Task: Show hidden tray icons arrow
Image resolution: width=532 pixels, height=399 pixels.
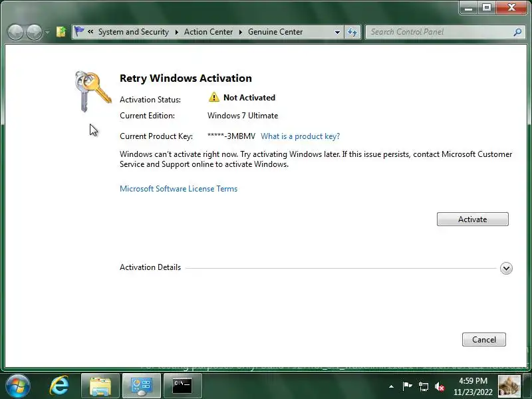Action: [391, 386]
